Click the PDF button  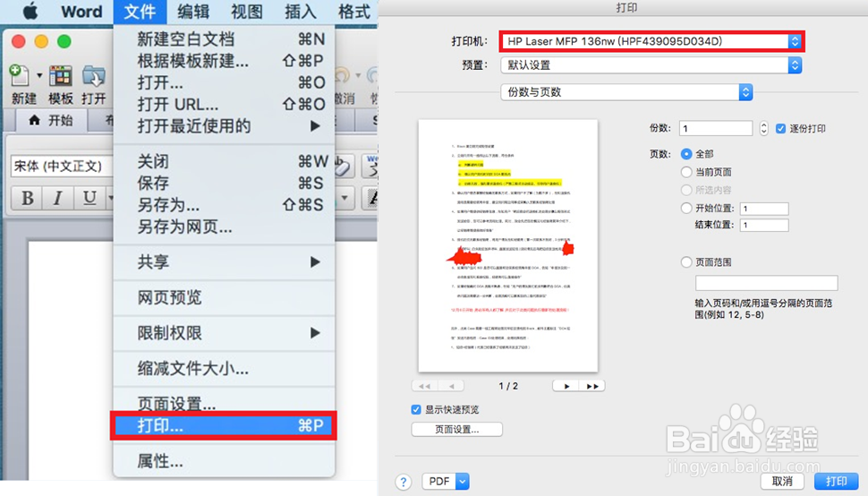click(x=439, y=482)
